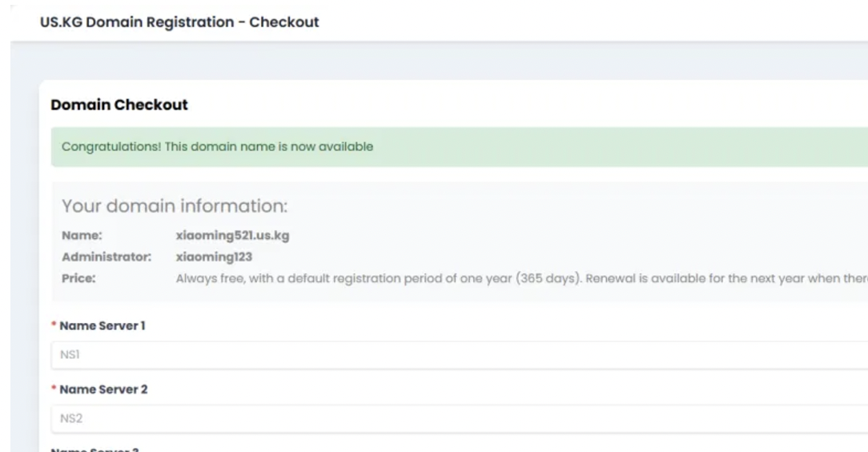Click the Name Server 1 input field

[x=460, y=355]
